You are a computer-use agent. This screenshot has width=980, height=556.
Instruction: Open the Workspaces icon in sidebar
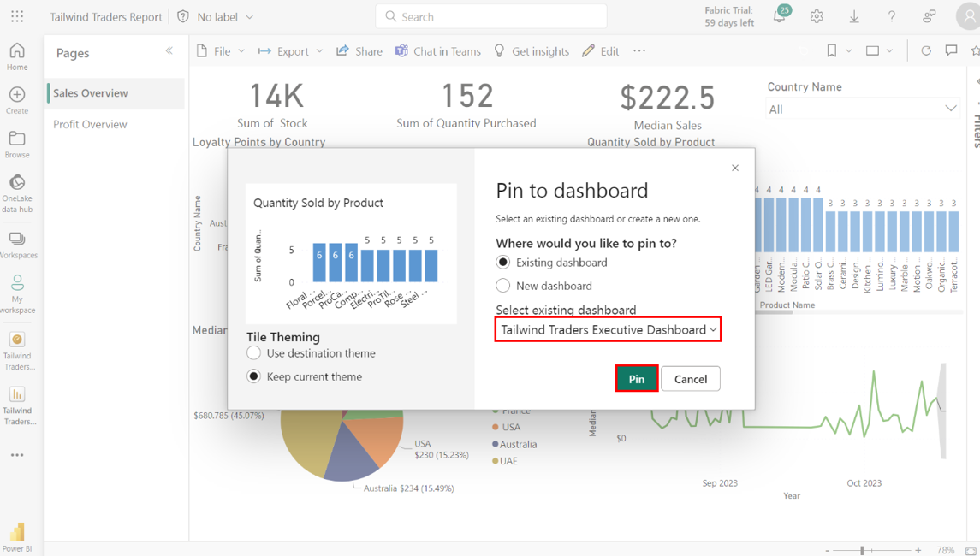pyautogui.click(x=17, y=239)
